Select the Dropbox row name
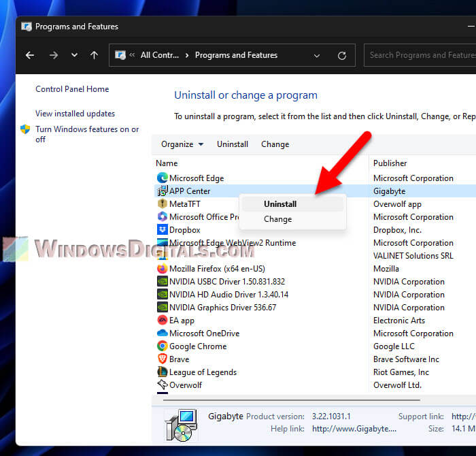 coord(185,230)
